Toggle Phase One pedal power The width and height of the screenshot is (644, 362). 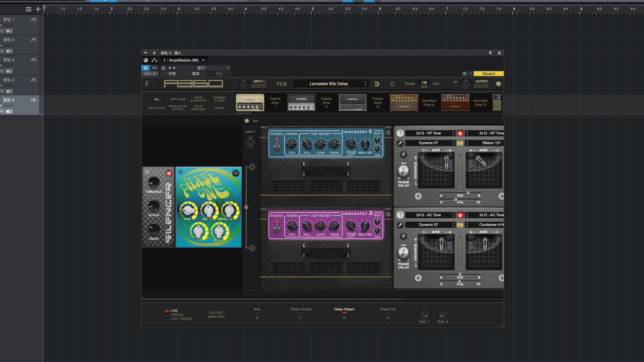236,173
